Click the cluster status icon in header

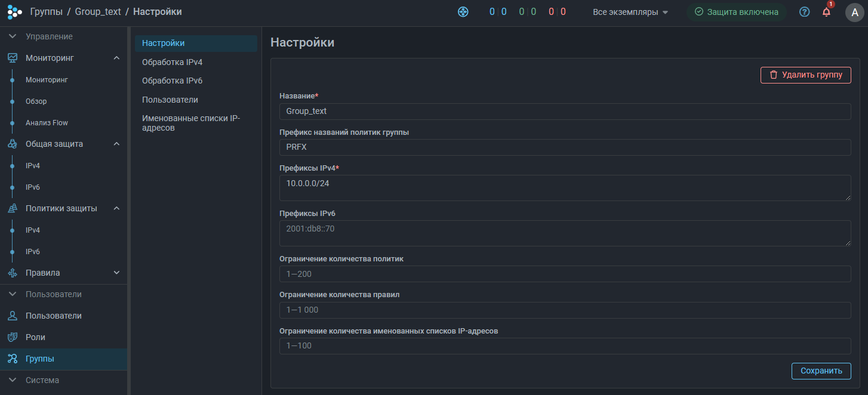pos(463,12)
